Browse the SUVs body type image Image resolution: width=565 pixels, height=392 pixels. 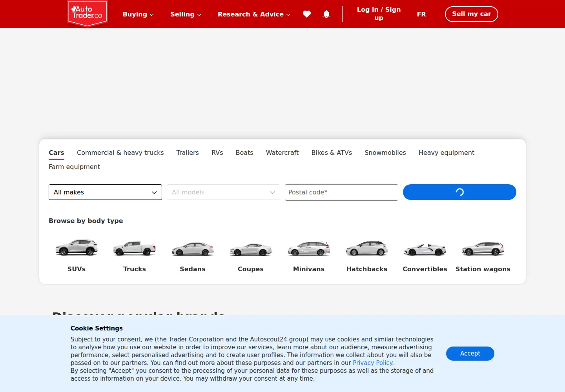click(x=77, y=248)
